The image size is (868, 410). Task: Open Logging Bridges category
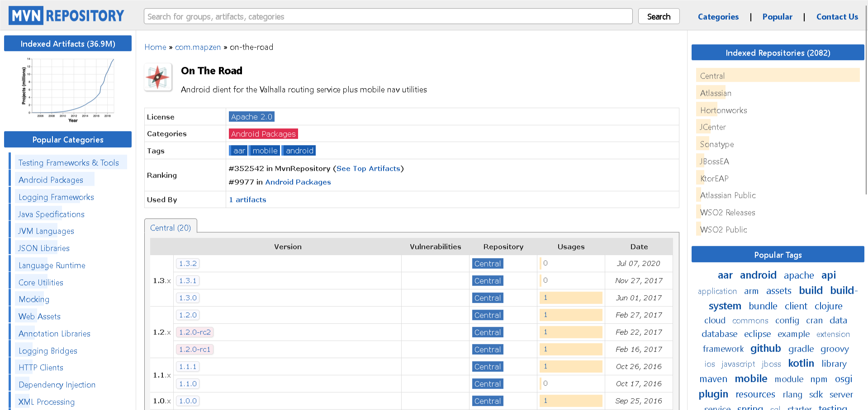tap(48, 351)
